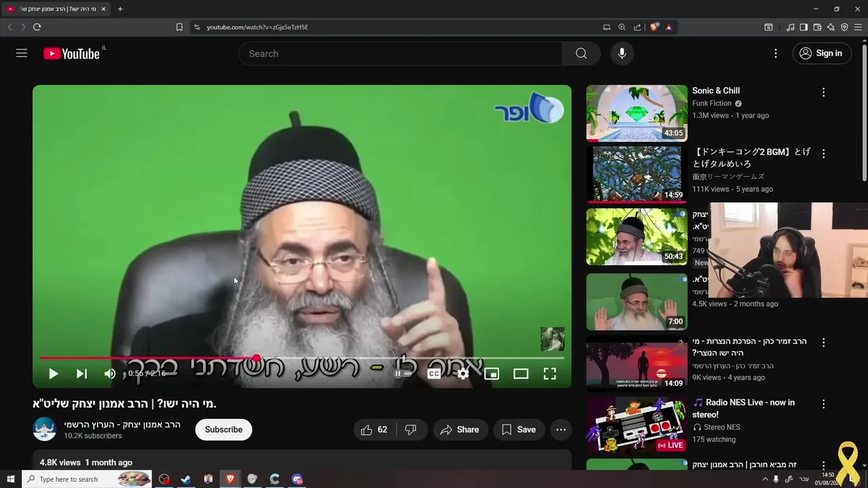Open Brave VPN shield icon
The height and width of the screenshot is (488, 868).
click(x=844, y=27)
